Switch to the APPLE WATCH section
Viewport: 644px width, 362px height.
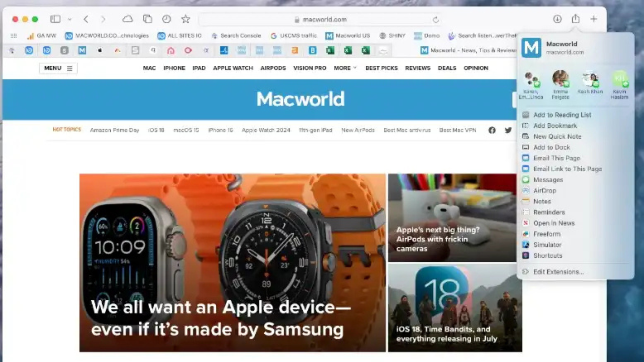(x=233, y=68)
